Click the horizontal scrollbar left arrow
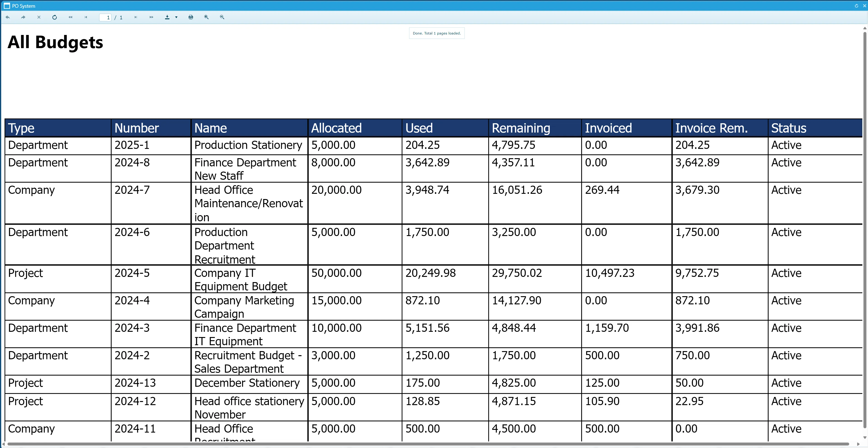868x448 pixels. pos(3,444)
